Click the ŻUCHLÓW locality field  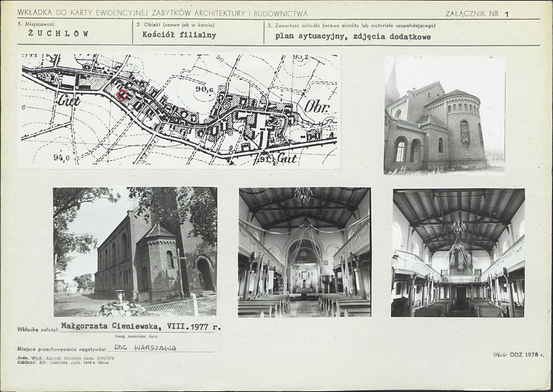(x=58, y=34)
